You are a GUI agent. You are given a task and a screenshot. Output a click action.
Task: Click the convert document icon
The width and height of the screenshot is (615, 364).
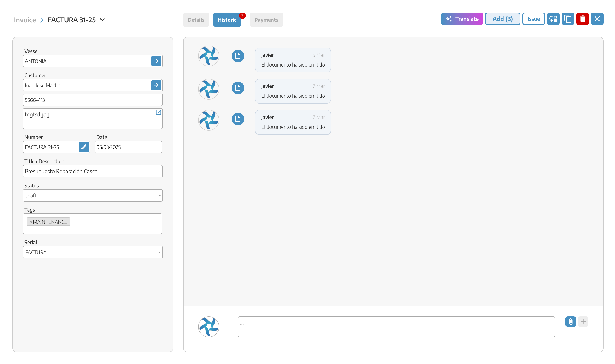pos(553,19)
